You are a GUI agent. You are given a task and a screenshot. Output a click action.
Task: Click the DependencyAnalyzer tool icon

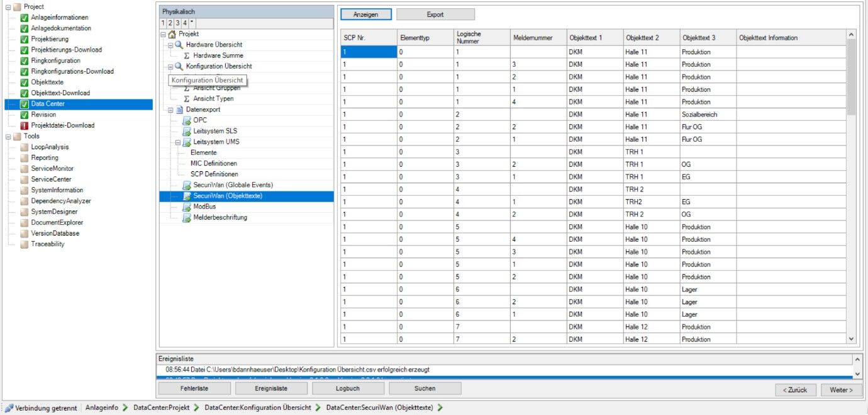tap(24, 201)
